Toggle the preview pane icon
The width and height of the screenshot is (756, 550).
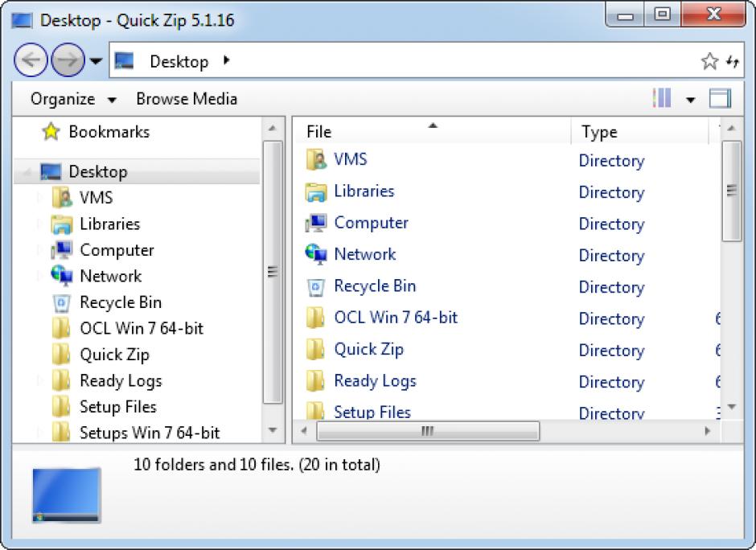[720, 99]
